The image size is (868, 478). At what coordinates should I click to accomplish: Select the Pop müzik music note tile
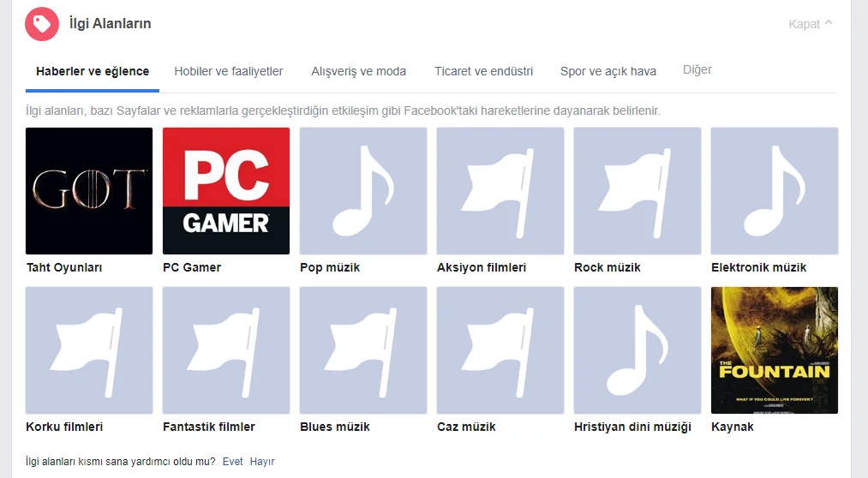point(363,191)
